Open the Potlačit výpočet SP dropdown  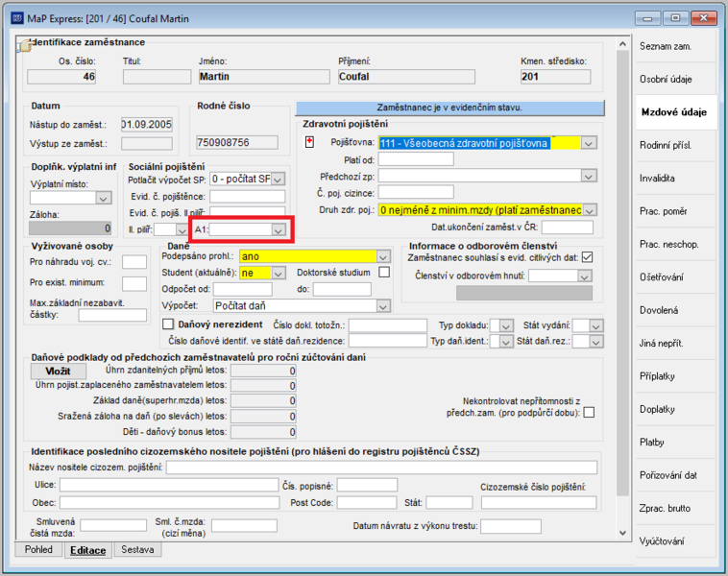pos(278,180)
